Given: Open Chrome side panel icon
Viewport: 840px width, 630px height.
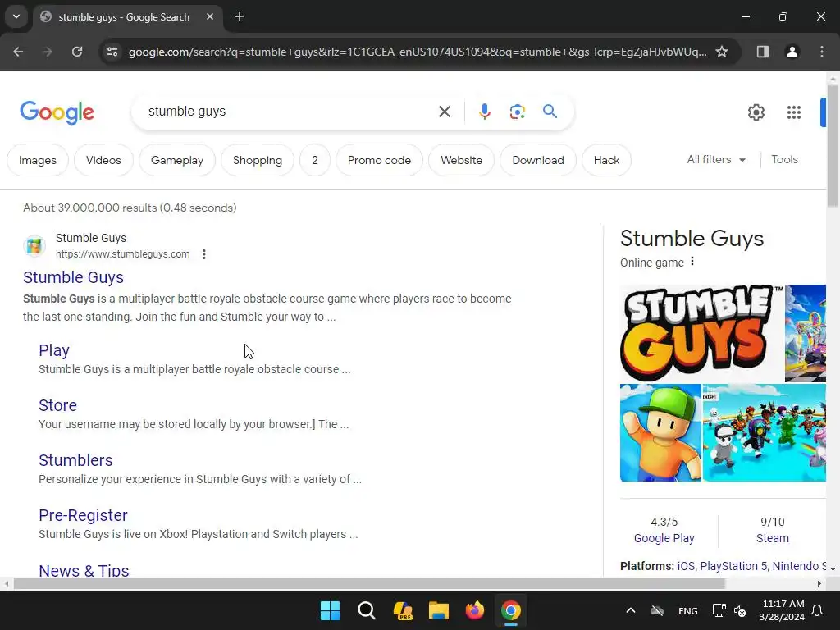Looking at the screenshot, I should click(762, 52).
